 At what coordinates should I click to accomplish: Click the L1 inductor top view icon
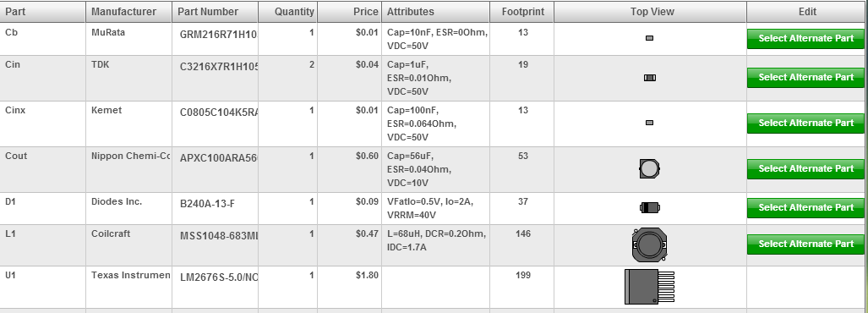[x=649, y=244]
